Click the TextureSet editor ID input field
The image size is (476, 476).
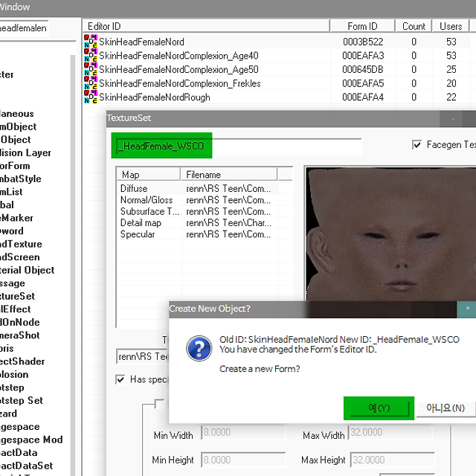pyautogui.click(x=238, y=146)
